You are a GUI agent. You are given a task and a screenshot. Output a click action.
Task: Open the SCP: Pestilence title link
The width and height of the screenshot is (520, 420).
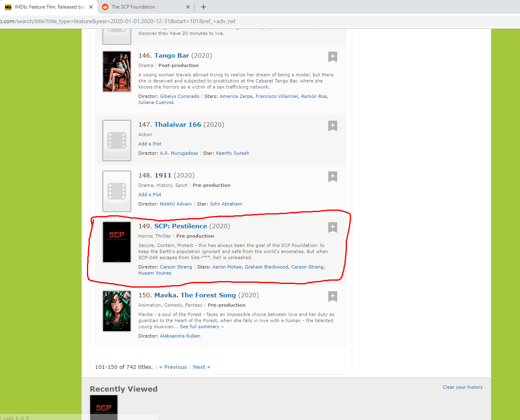pos(181,226)
